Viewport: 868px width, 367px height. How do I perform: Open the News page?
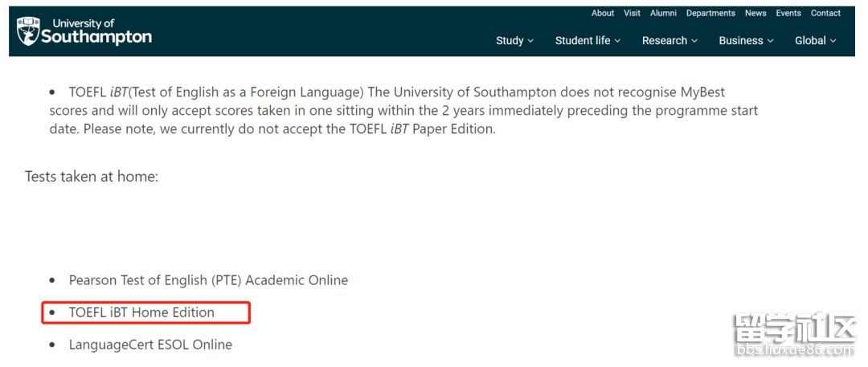click(x=755, y=14)
